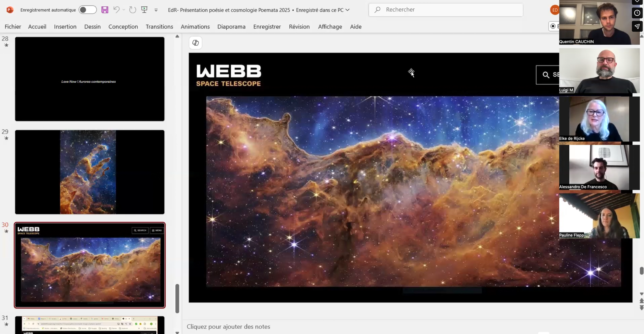
Task: Open the Conception ribbon tab
Action: (123, 26)
